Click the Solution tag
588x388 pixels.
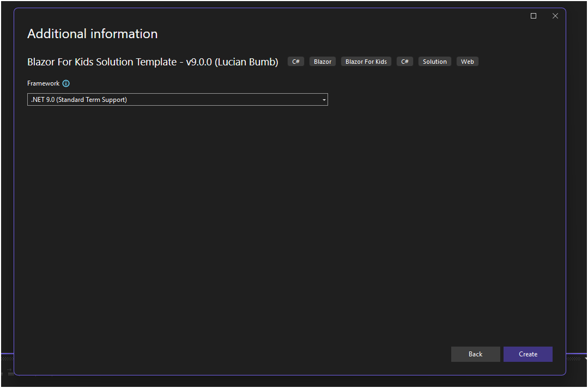(x=435, y=62)
